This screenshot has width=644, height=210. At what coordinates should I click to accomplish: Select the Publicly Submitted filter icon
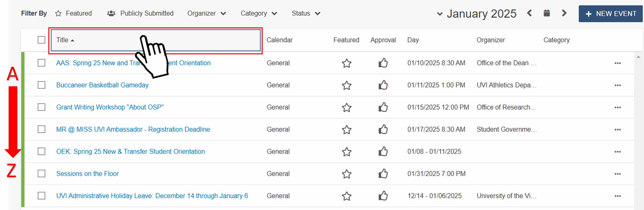(111, 13)
